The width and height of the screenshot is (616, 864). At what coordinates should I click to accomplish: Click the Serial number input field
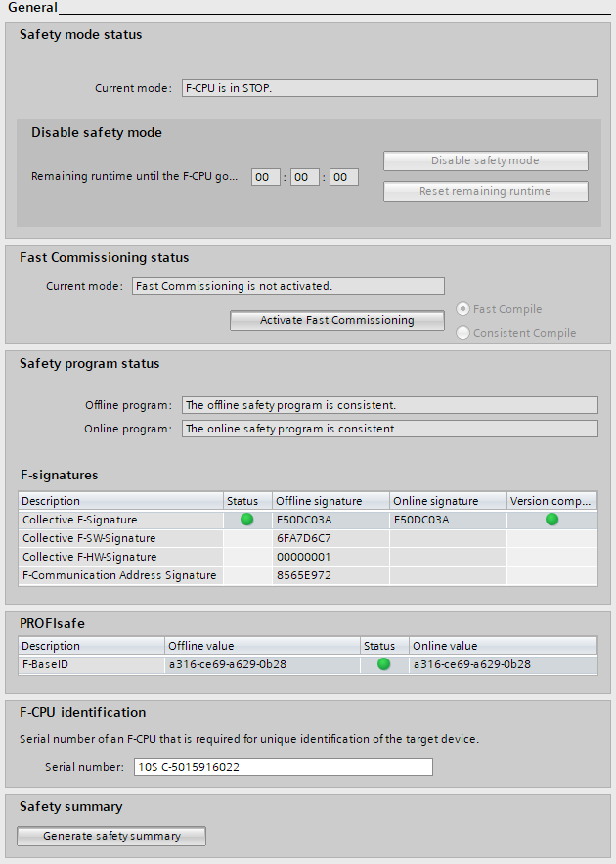coord(284,767)
